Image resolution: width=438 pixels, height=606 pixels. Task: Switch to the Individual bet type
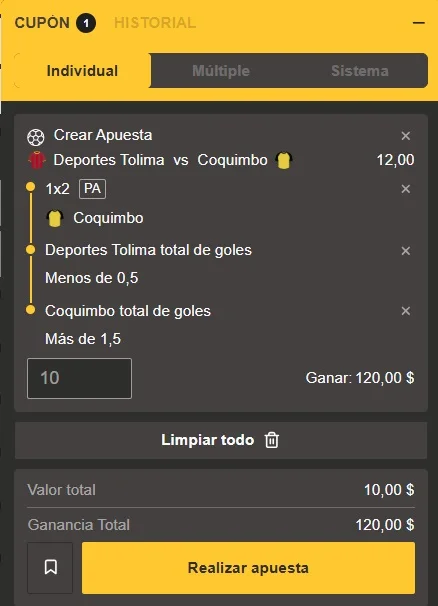82,71
